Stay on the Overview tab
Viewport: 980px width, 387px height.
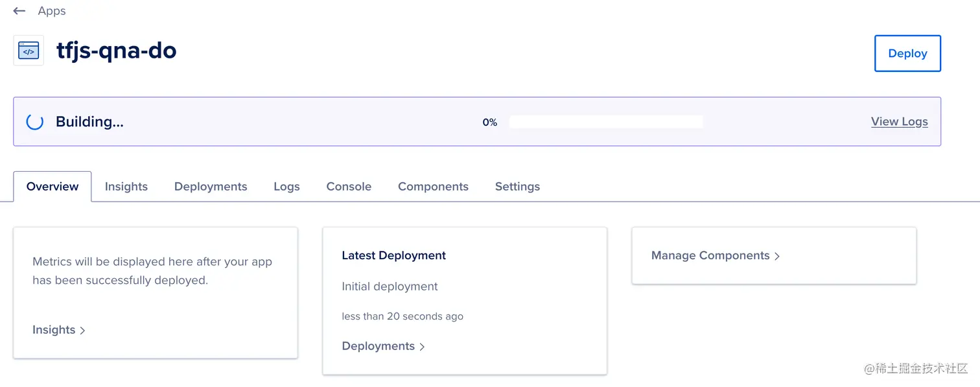(x=52, y=186)
